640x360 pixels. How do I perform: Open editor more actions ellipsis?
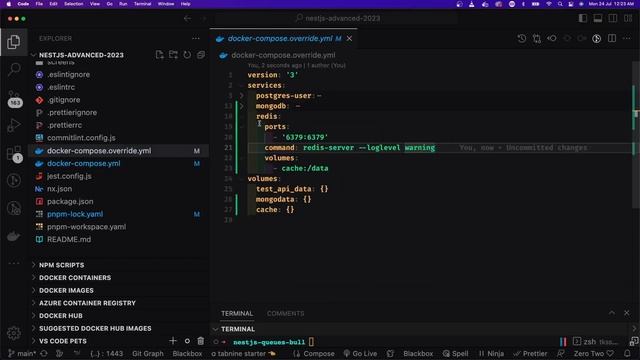627,38
